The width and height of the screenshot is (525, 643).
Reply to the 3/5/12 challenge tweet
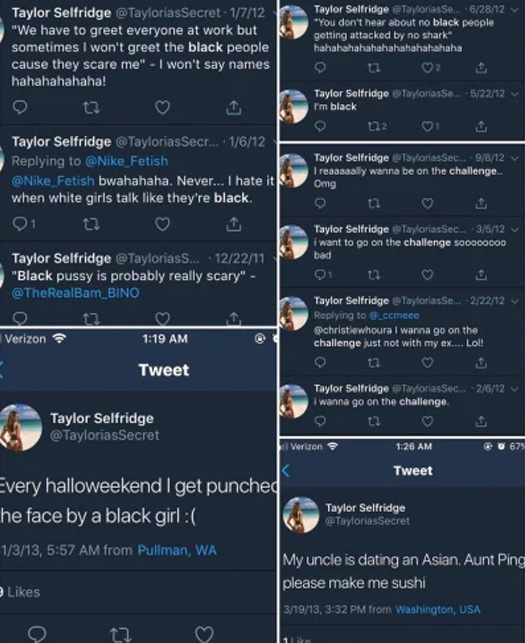pyautogui.click(x=320, y=274)
